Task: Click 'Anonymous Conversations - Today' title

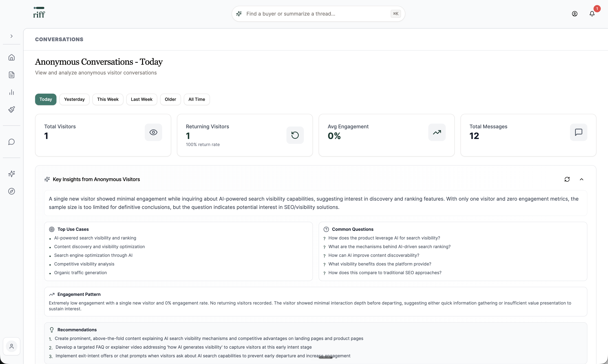Action: (x=99, y=62)
